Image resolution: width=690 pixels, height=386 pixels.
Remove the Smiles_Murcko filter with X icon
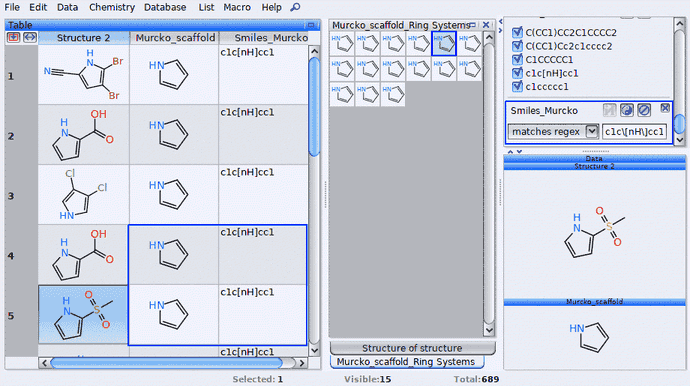tap(665, 108)
